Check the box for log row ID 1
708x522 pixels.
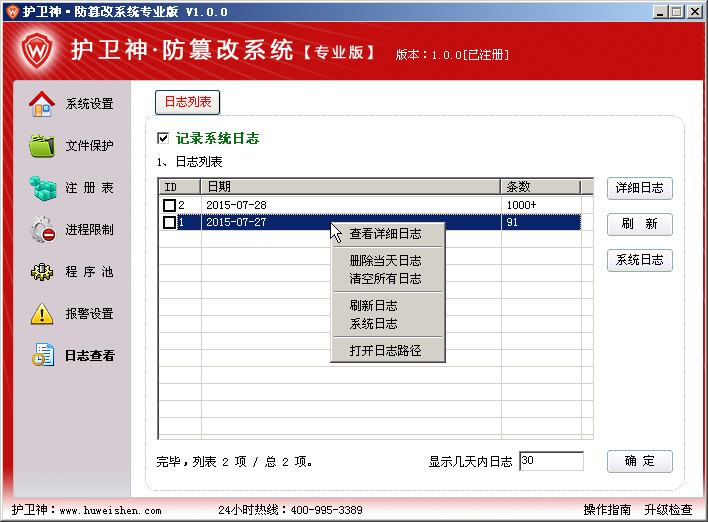169,222
